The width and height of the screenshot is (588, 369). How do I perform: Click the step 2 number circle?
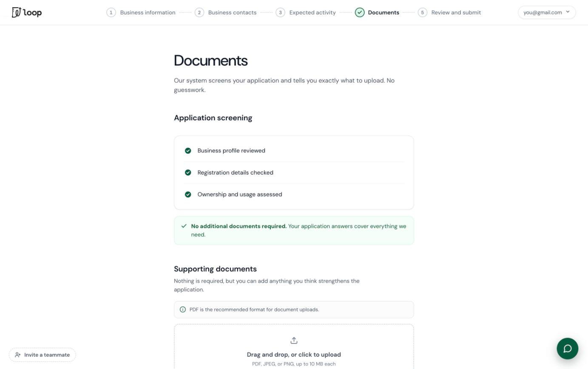tap(199, 12)
